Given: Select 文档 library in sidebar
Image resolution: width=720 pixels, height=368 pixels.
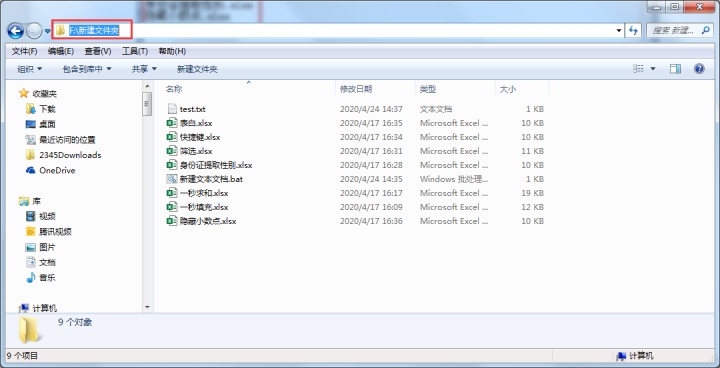Looking at the screenshot, I should 47,262.
